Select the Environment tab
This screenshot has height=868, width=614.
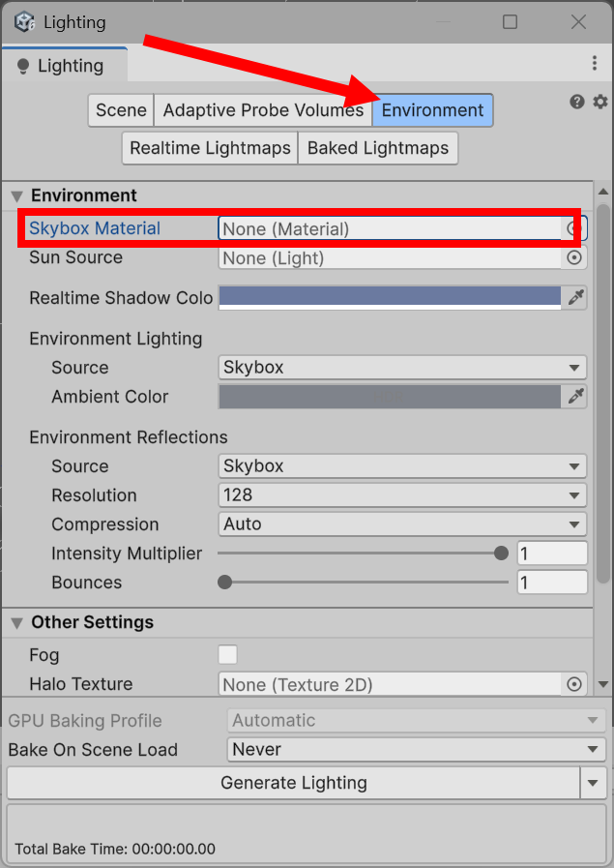click(x=432, y=110)
